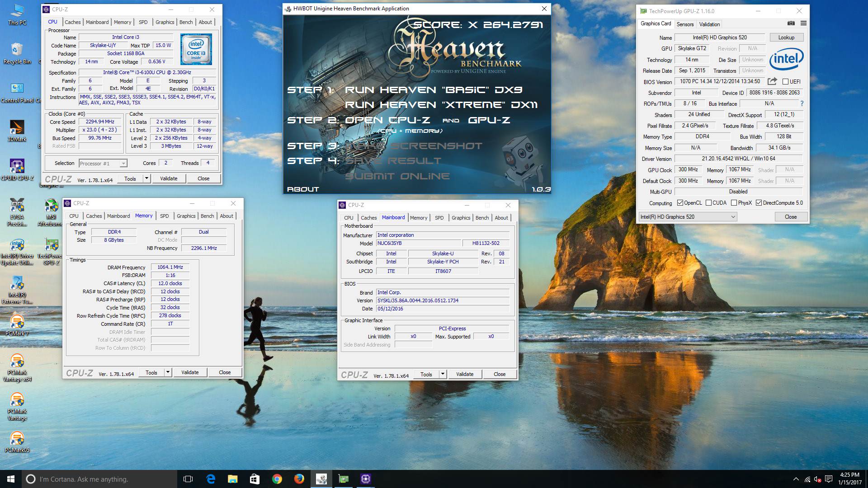Viewport: 868px width, 488px height.
Task: Click the GPU-Z screenshot camera icon
Action: tap(791, 23)
